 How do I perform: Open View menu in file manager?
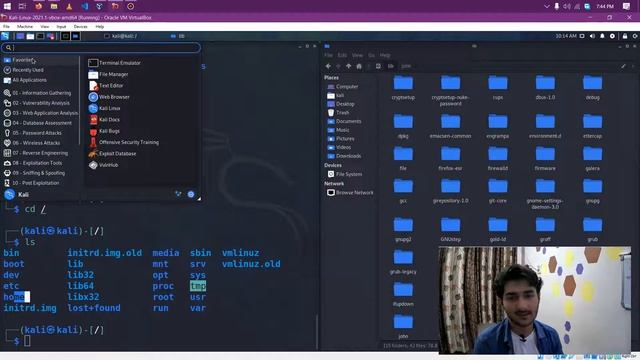tap(357, 55)
